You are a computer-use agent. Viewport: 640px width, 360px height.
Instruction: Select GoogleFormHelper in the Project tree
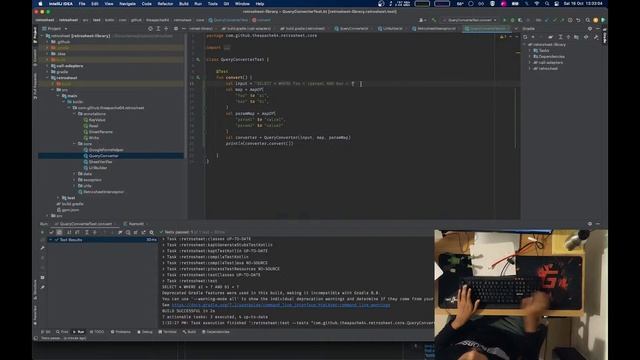click(106, 150)
